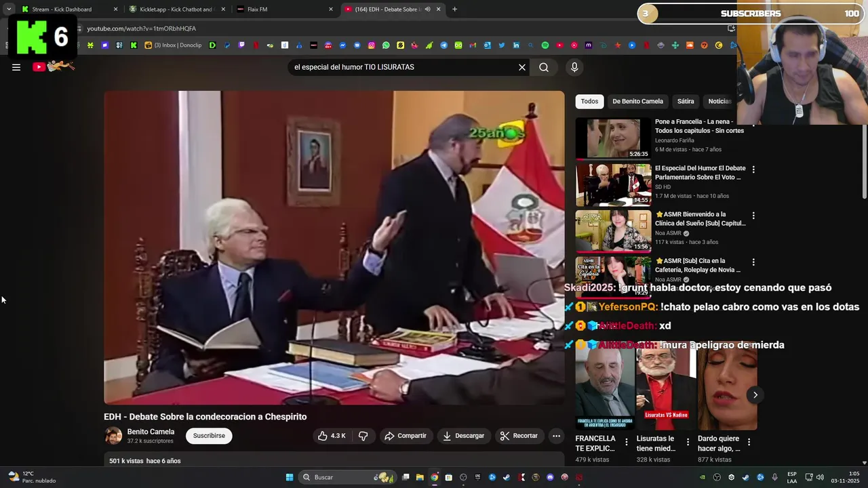The height and width of the screenshot is (488, 868).
Task: Open options menu for El Especial Del Humor
Action: [753, 169]
